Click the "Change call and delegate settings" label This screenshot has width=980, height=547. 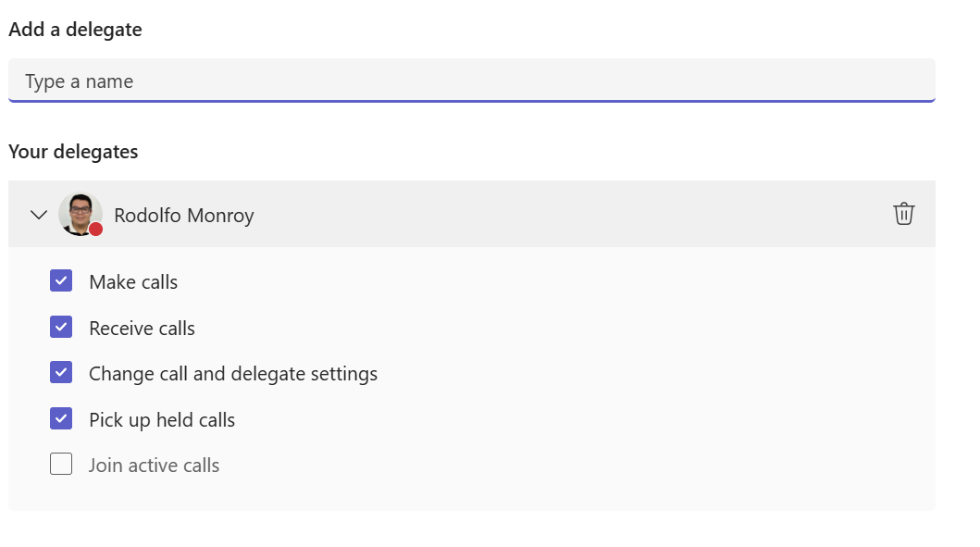pyautogui.click(x=233, y=374)
